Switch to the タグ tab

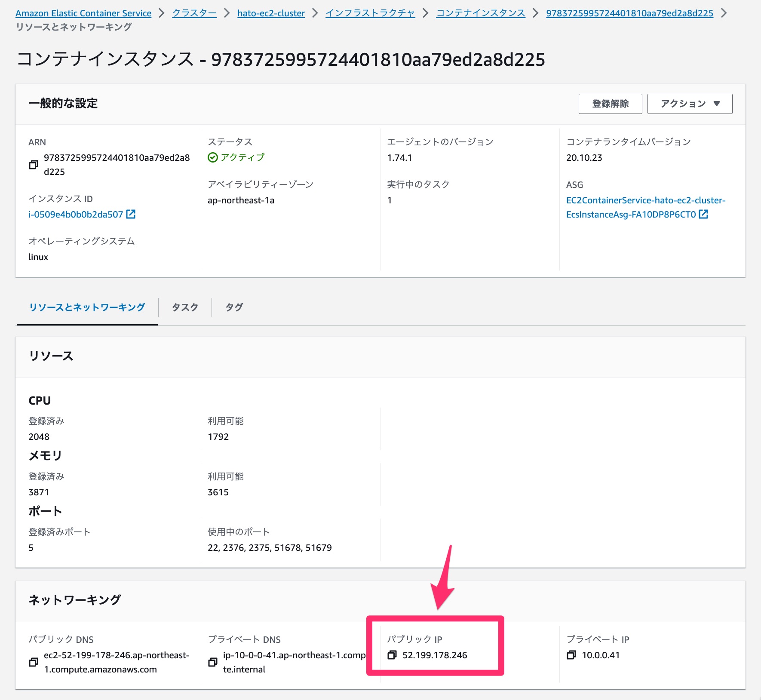pos(234,307)
